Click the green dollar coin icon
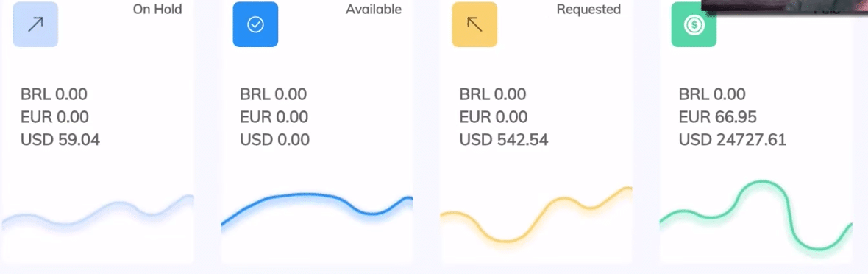Image resolution: width=868 pixels, height=274 pixels. pos(694,24)
